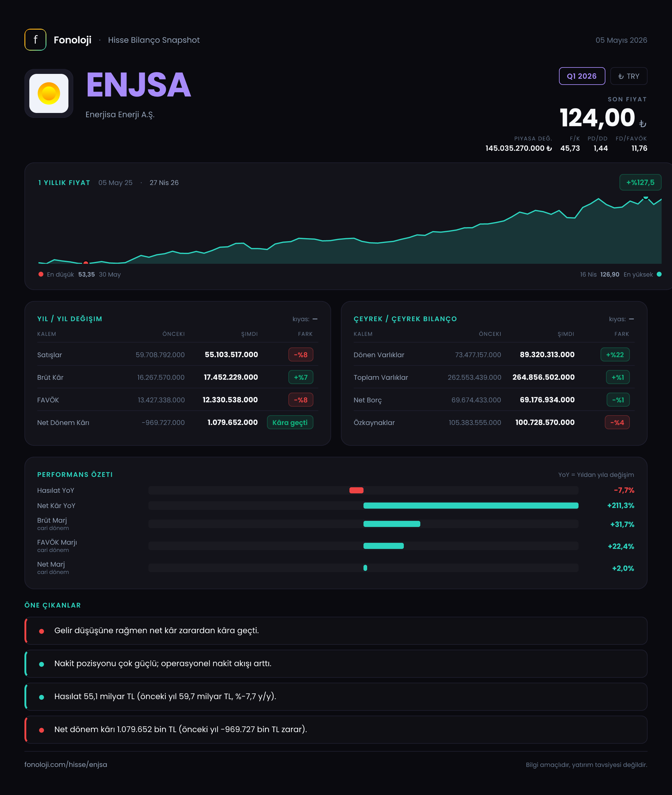The image size is (672, 795).
Task: Click the PD/DD value 1,44
Action: click(x=601, y=148)
